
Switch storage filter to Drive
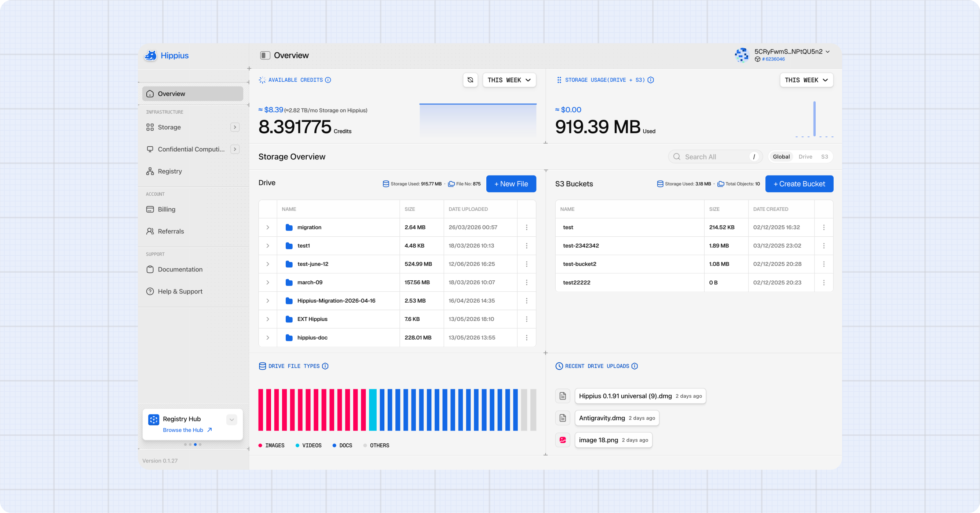(805, 156)
